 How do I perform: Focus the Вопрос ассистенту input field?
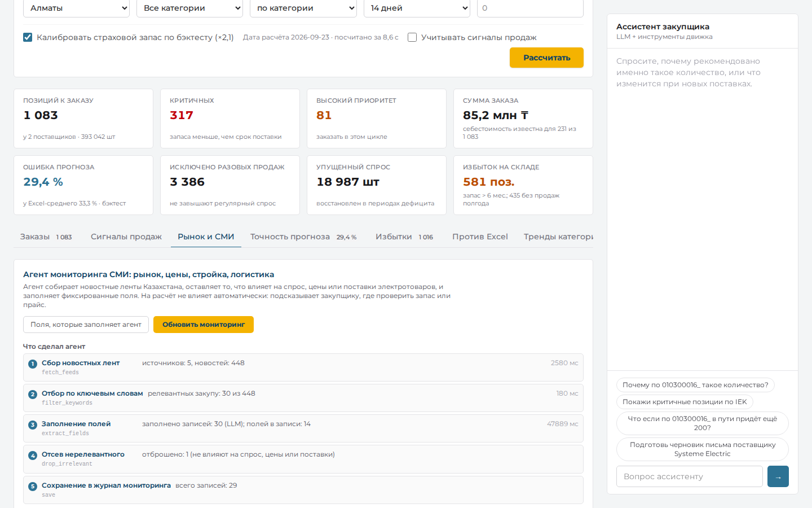(690, 476)
